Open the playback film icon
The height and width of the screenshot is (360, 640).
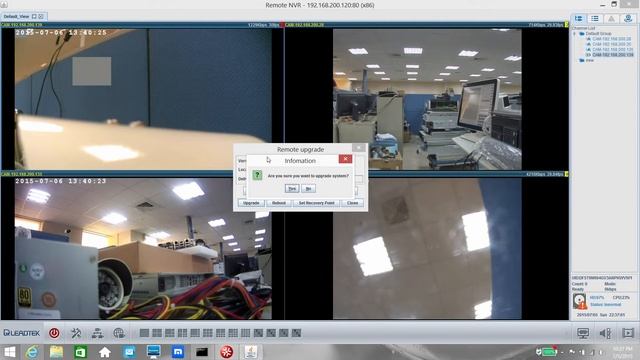coord(628,333)
